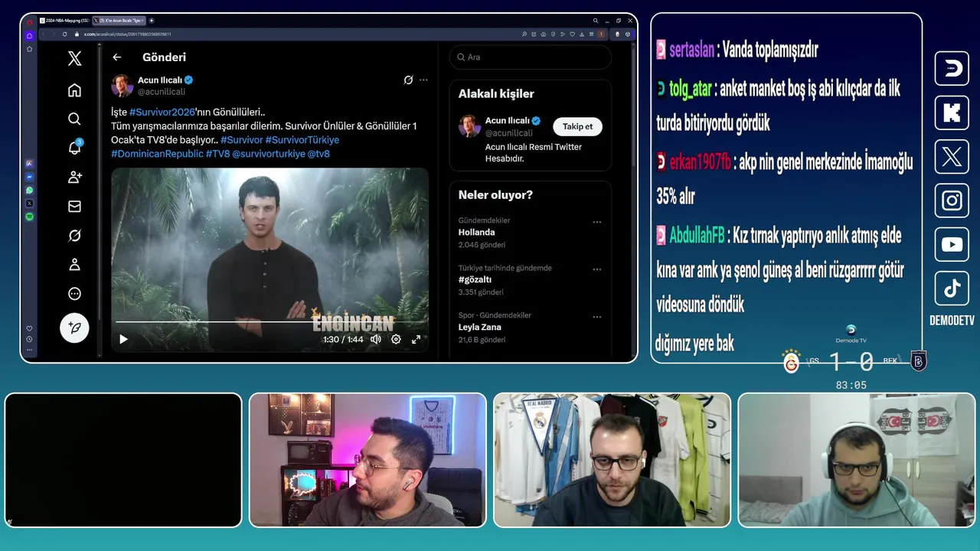Viewport: 980px width, 551px height.
Task: Open the Messenger icon in Opera sidebar
Action: click(x=29, y=177)
